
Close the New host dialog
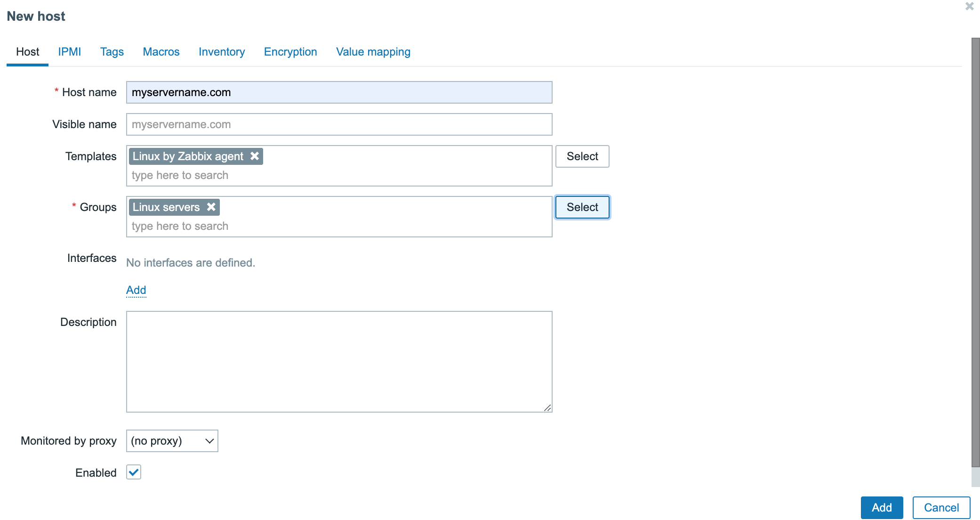pos(969,7)
